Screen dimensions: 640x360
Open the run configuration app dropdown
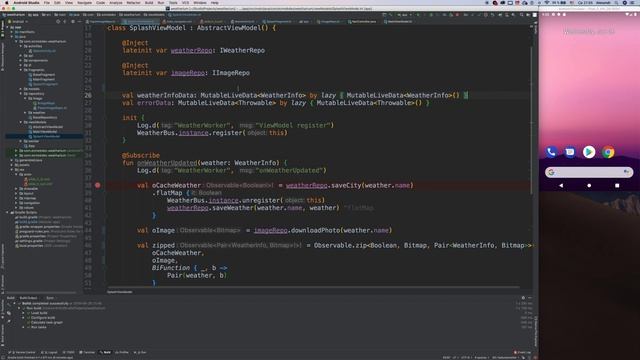[x=405, y=15]
